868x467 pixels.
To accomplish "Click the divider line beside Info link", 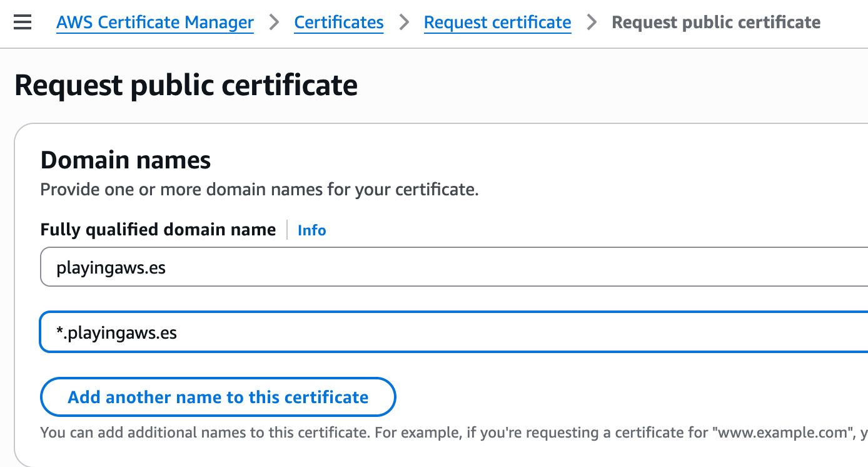I will coord(287,230).
